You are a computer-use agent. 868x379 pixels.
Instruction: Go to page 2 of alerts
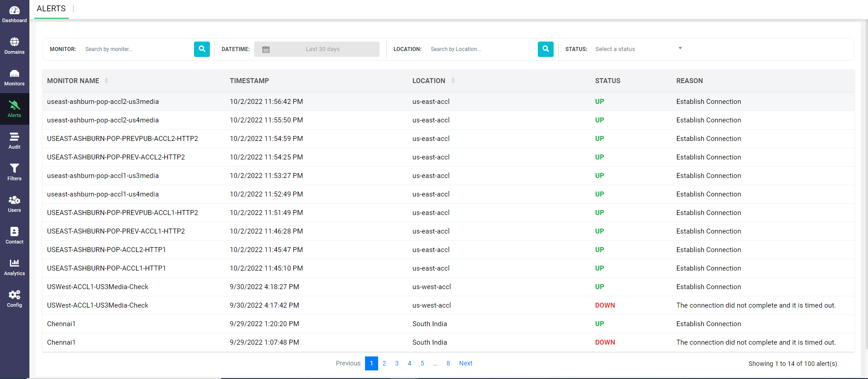tap(384, 363)
